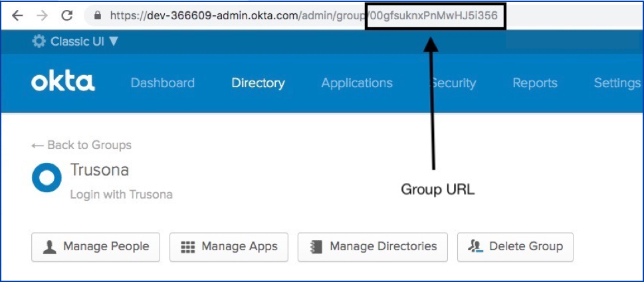Click the Manage Apps button
This screenshot has width=644, height=282.
tap(229, 247)
